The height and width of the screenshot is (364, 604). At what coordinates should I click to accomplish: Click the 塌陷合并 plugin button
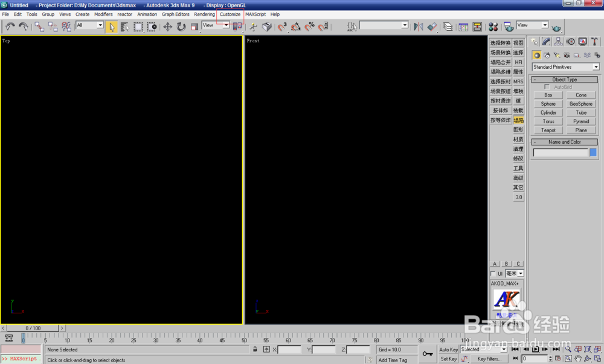pyautogui.click(x=500, y=62)
